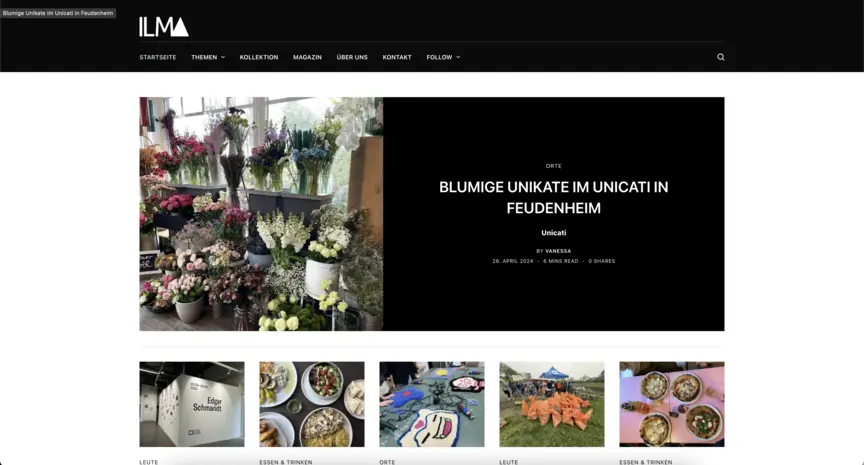The image size is (864, 465).
Task: Open the Kollektion menu item
Action: pos(258,57)
